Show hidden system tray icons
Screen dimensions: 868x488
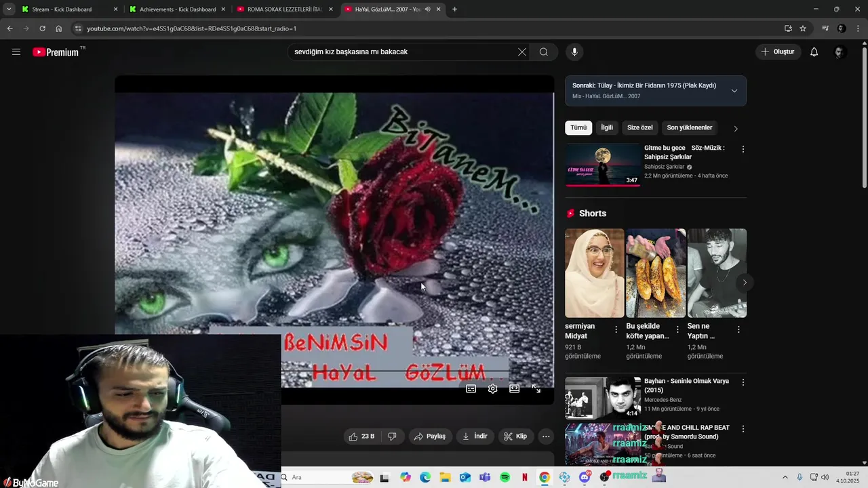click(x=785, y=477)
